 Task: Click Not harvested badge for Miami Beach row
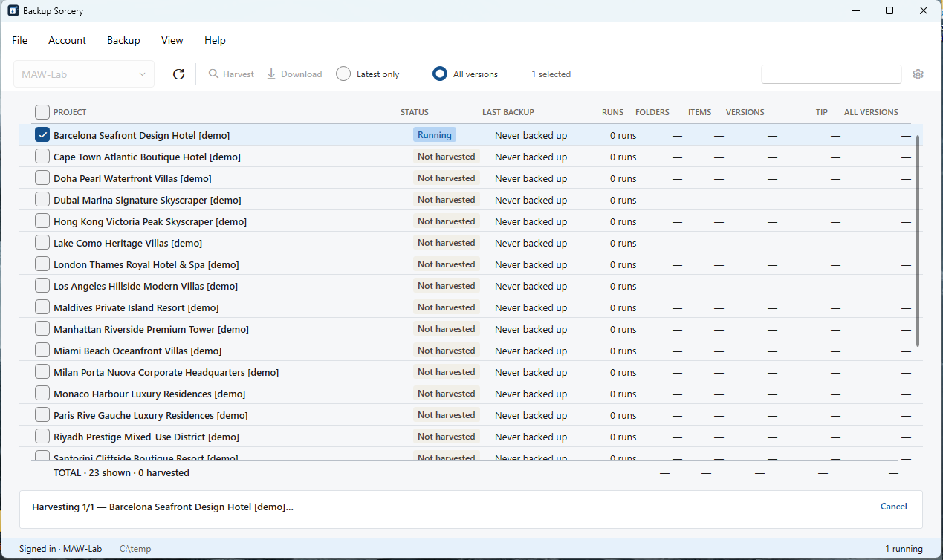446,351
